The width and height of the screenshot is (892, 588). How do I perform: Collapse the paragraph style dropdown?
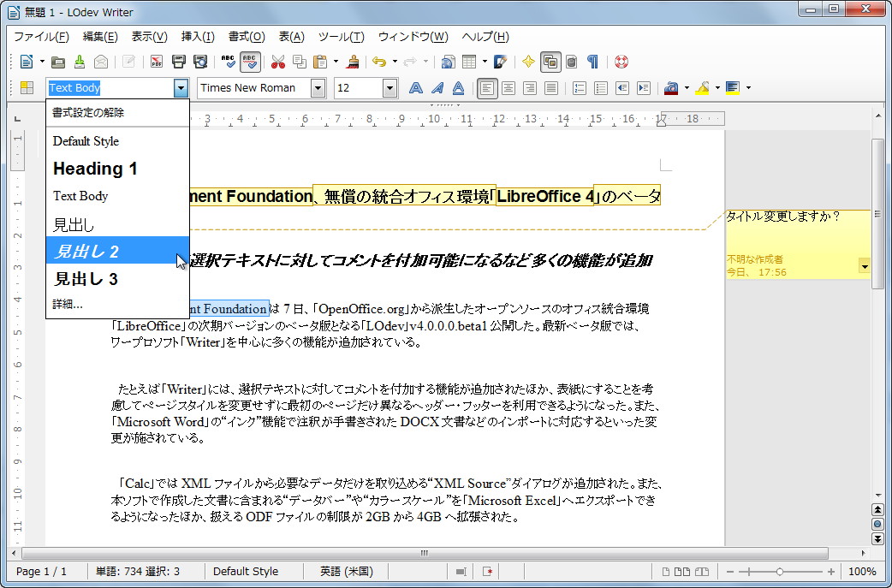click(x=181, y=87)
